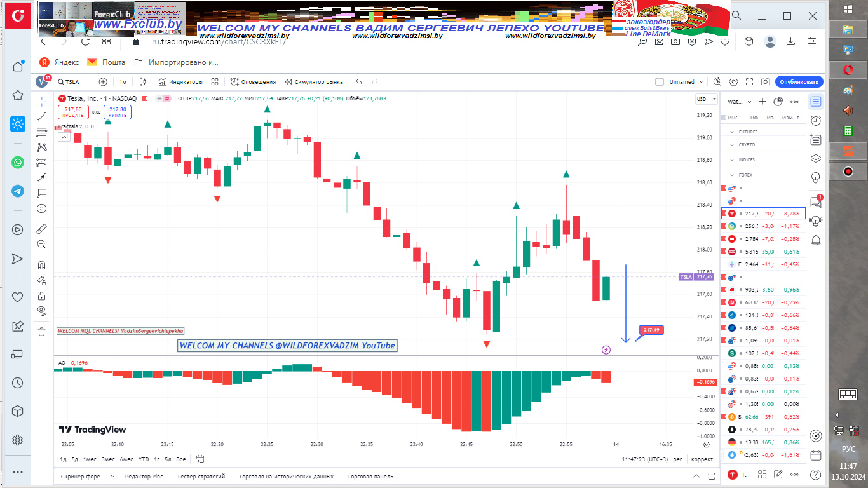This screenshot has height=488, width=868.
Task: Select the YTD time range
Action: click(x=144, y=459)
